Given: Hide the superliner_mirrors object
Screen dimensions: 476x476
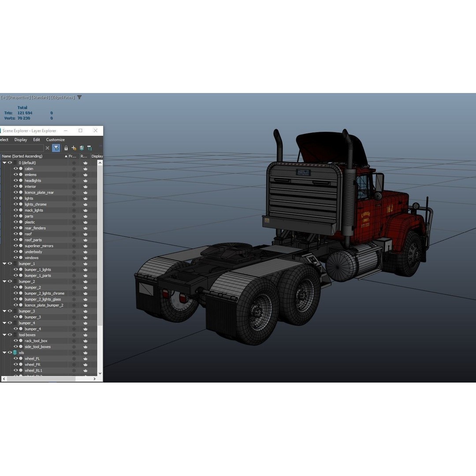Looking at the screenshot, I should [x=16, y=245].
